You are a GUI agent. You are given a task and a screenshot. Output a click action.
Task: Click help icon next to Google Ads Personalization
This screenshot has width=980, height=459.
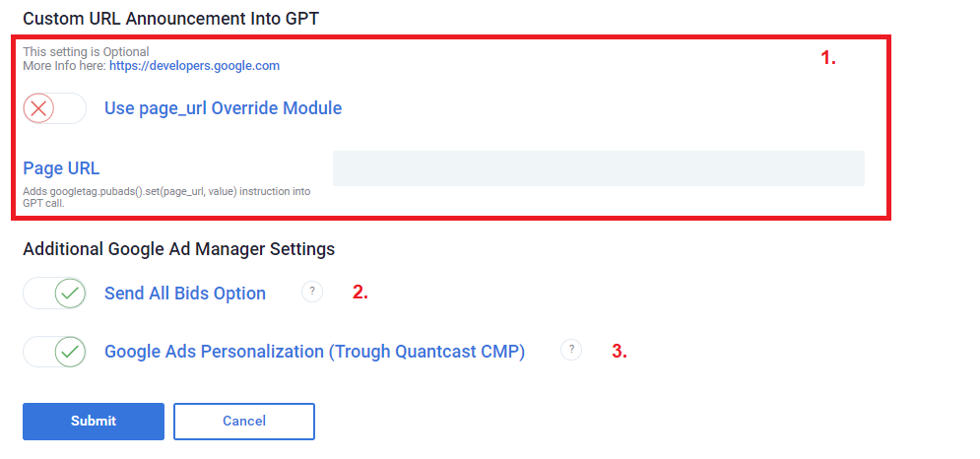tap(571, 350)
